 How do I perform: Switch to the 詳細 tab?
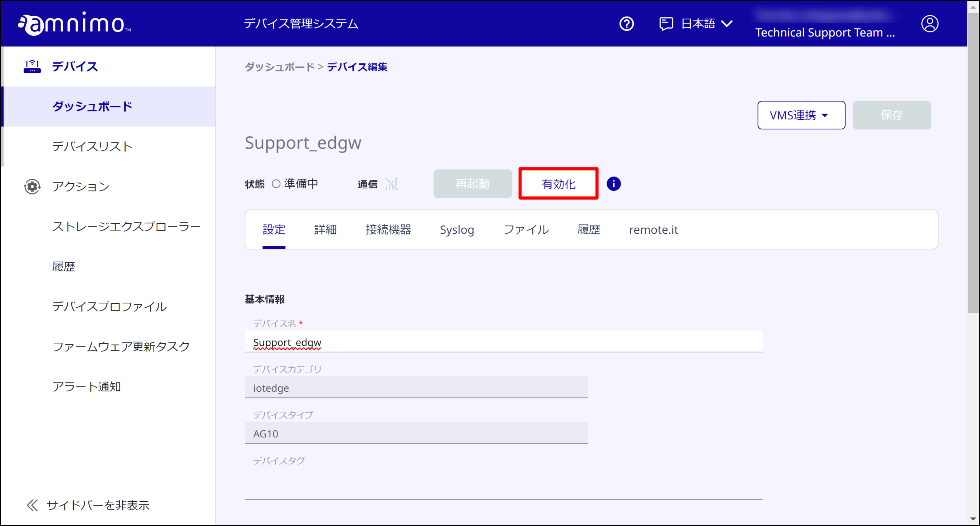[x=325, y=229]
